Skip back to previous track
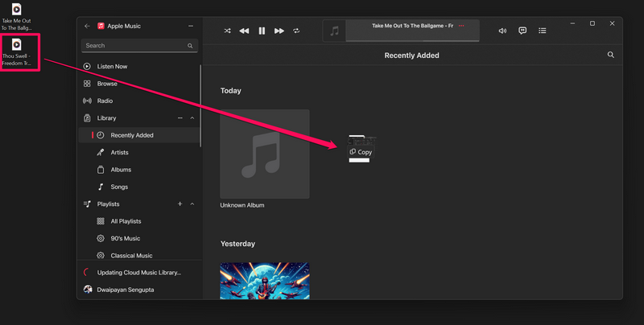This screenshot has height=325, width=644. [x=244, y=31]
